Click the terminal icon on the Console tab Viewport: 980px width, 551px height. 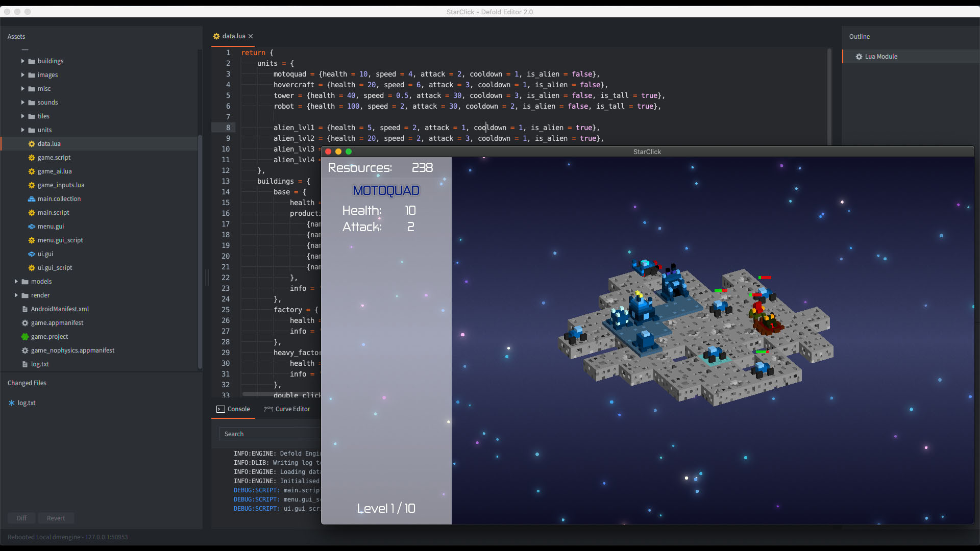(x=220, y=409)
